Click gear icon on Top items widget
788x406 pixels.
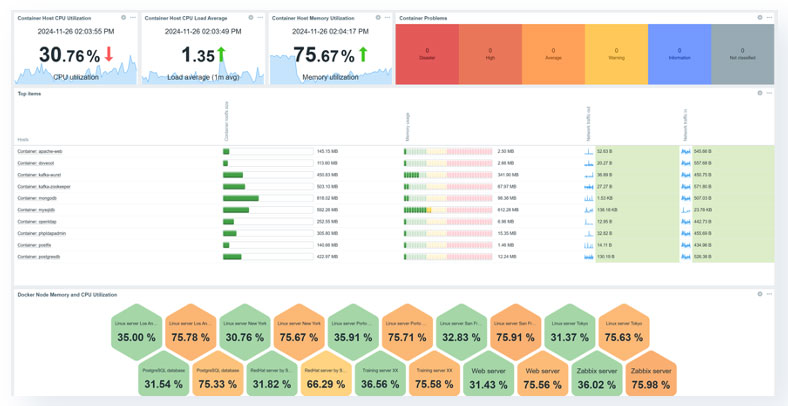760,93
